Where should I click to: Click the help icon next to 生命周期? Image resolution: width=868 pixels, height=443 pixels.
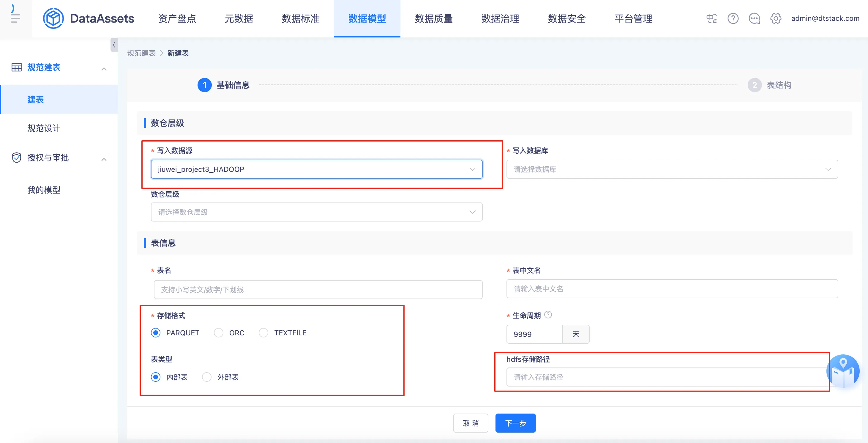click(x=548, y=315)
